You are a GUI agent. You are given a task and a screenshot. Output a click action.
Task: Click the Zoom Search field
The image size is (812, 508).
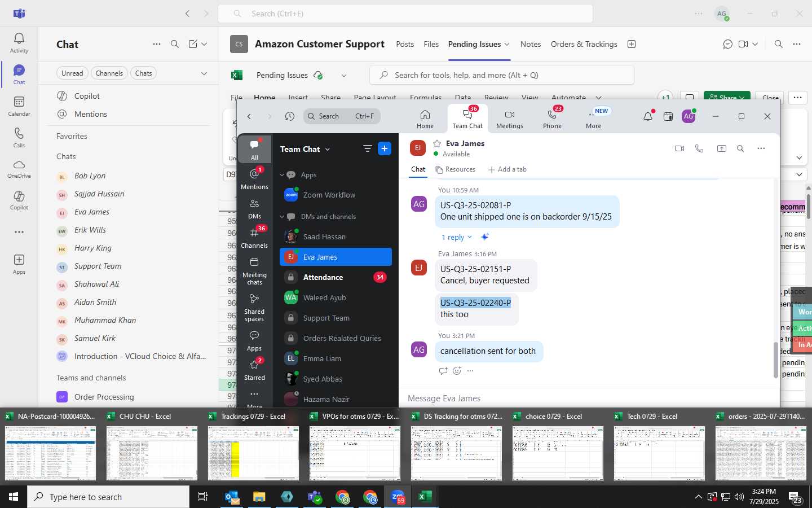(342, 116)
